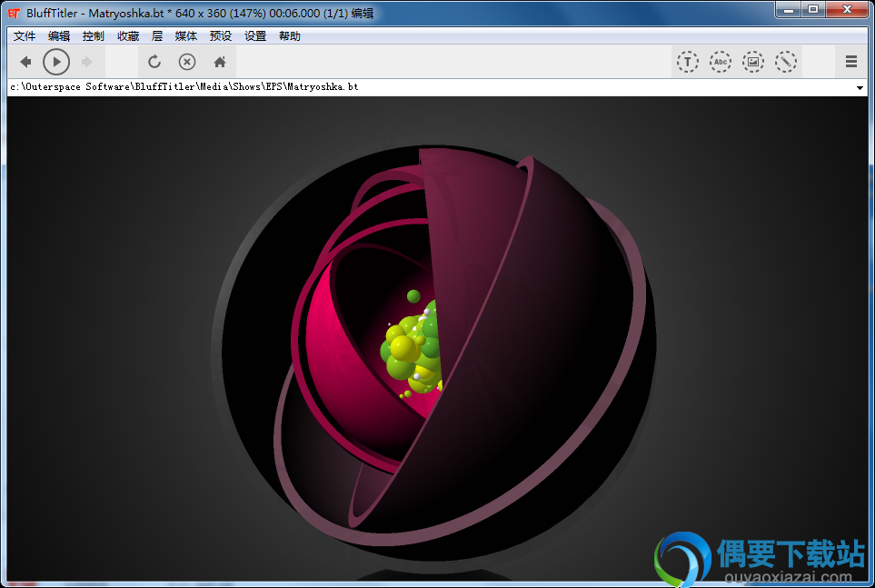This screenshot has height=588, width=875.
Task: Go back with the left arrow button
Action: 25,62
